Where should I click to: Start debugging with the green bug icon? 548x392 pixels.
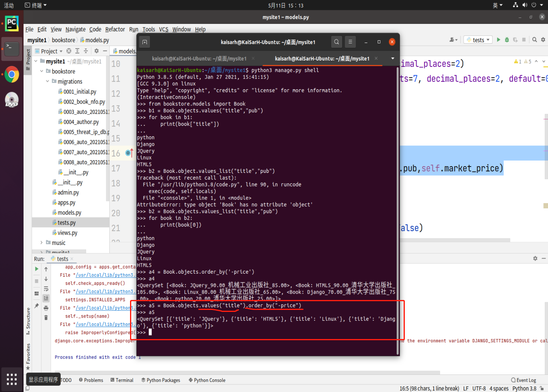(x=507, y=40)
